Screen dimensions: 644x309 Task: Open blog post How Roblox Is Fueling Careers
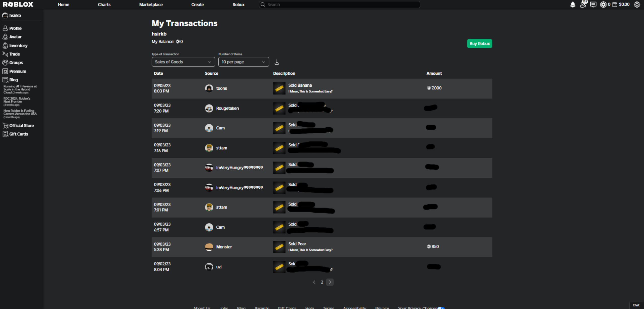click(x=20, y=114)
